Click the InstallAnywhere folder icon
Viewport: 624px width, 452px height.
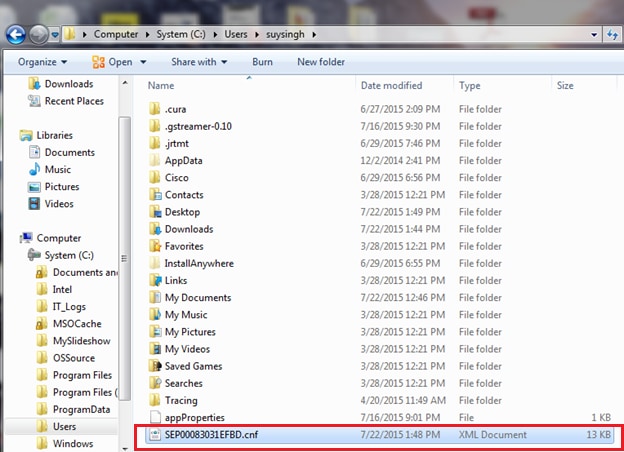154,263
